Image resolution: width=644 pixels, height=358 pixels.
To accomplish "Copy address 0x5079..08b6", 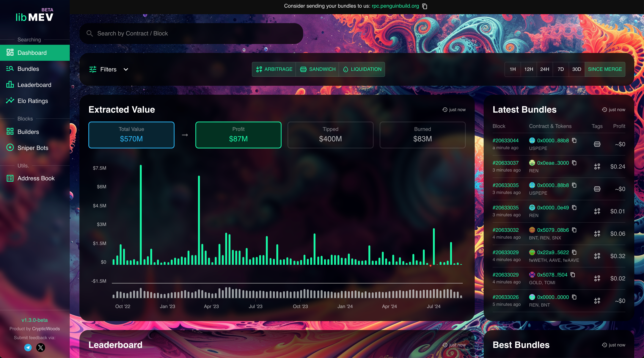I will point(574,230).
